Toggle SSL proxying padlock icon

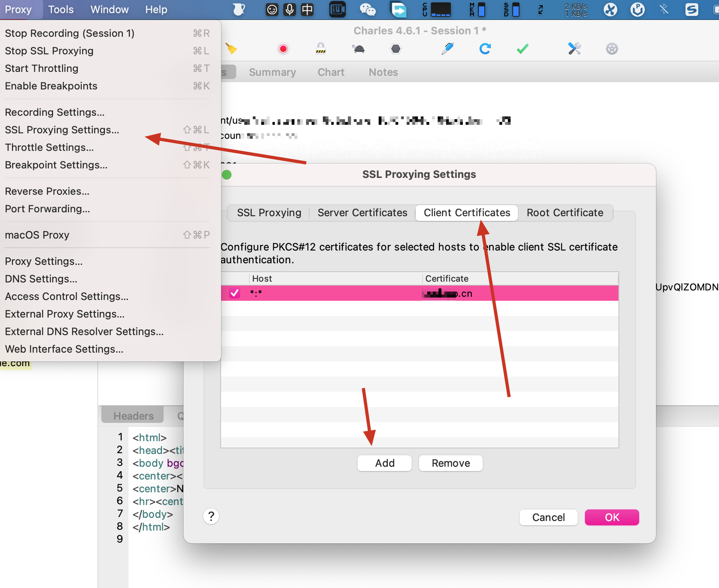(320, 49)
